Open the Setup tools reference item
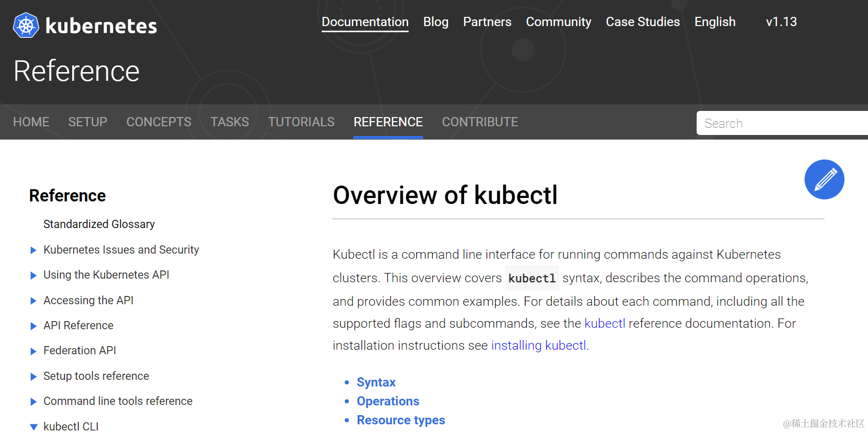The width and height of the screenshot is (868, 432). tap(96, 376)
